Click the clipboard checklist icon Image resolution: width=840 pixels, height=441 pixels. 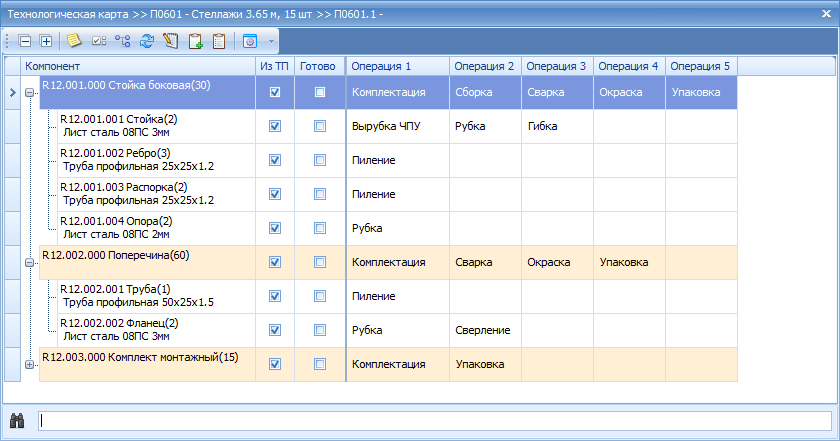[x=219, y=41]
